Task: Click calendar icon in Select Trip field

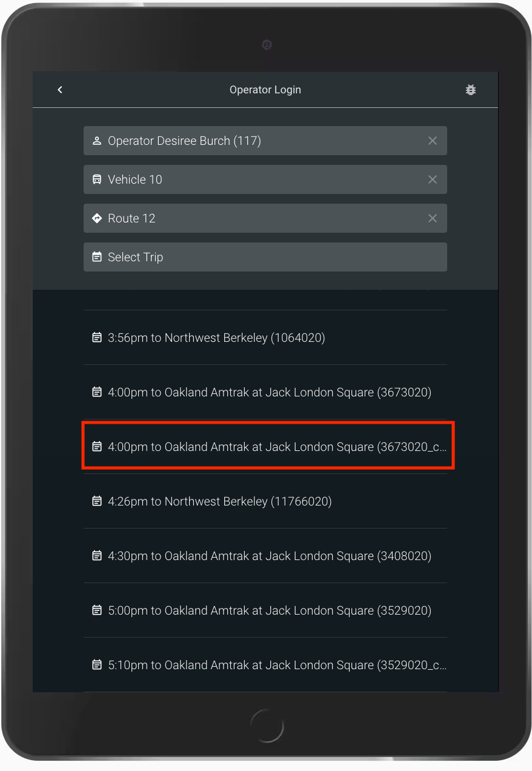Action: pos(96,257)
